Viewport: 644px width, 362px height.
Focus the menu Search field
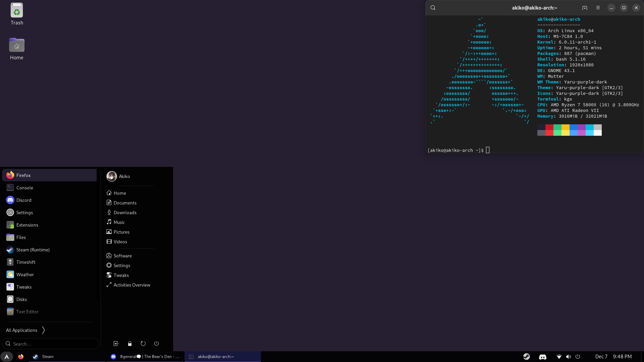[x=51, y=344]
